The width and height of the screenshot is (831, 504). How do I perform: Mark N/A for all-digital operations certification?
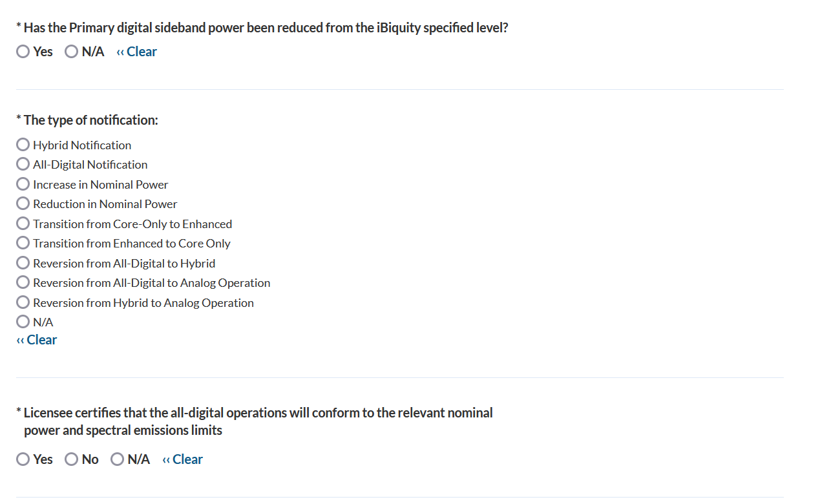[118, 459]
